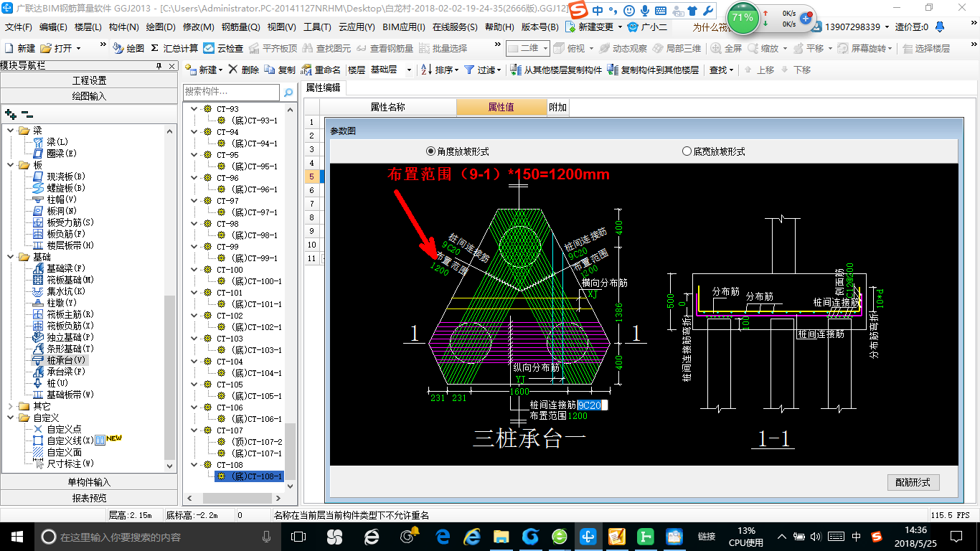The height and width of the screenshot is (551, 980).
Task: Collapse the 梁 folder
Action: coord(10,131)
